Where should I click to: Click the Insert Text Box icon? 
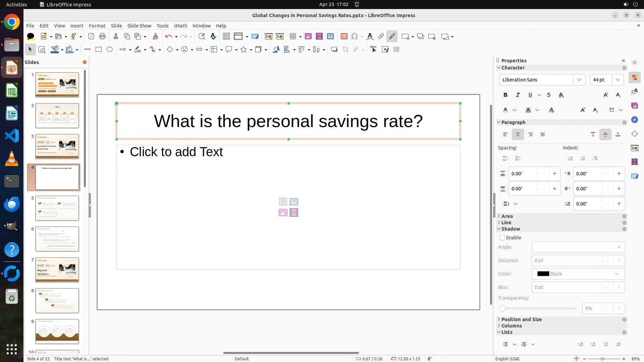(x=344, y=37)
